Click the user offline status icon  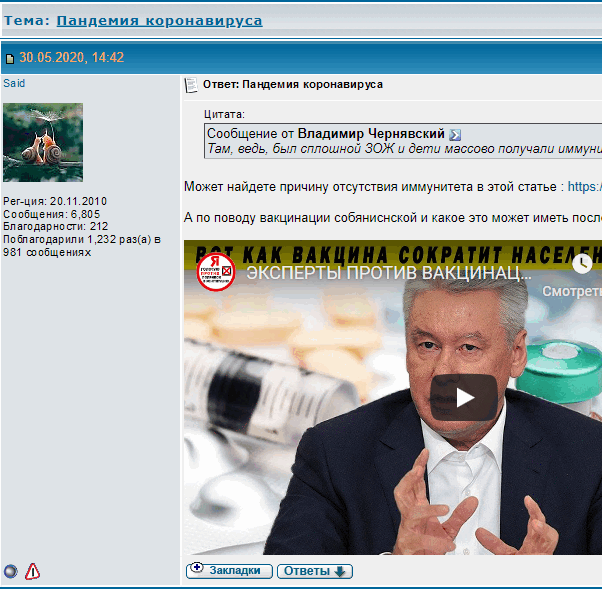click(11, 572)
